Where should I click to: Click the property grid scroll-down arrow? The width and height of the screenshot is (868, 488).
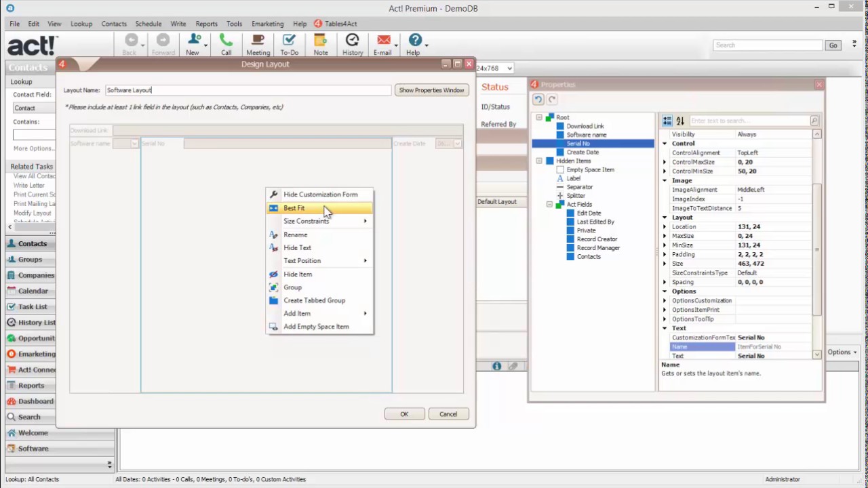click(x=816, y=354)
